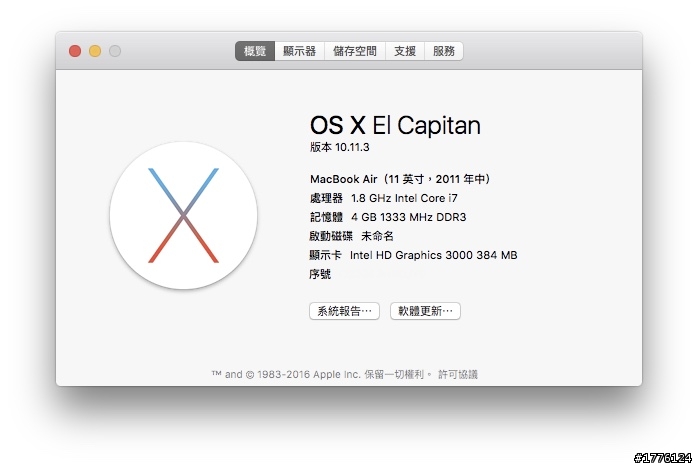Image resolution: width=698 pixels, height=466 pixels.
Task: Click the version text 版本 10.11.3
Action: point(340,147)
